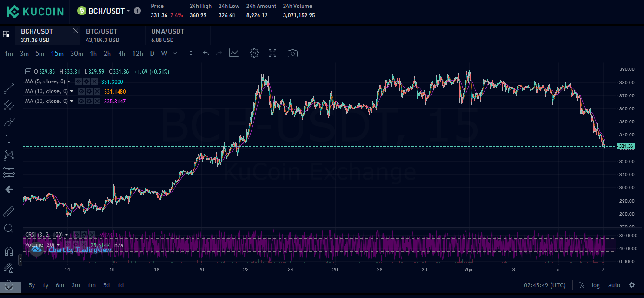This screenshot has height=298, width=644.
Task: Set the 5d date range
Action: tap(106, 285)
